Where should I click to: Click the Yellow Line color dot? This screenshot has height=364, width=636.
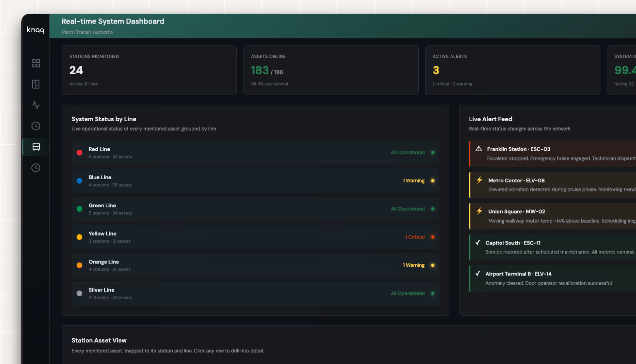(79, 237)
